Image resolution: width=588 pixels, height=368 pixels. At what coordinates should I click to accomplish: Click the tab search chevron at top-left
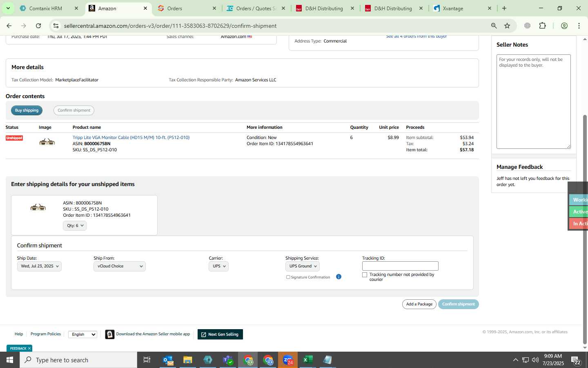coord(8,8)
